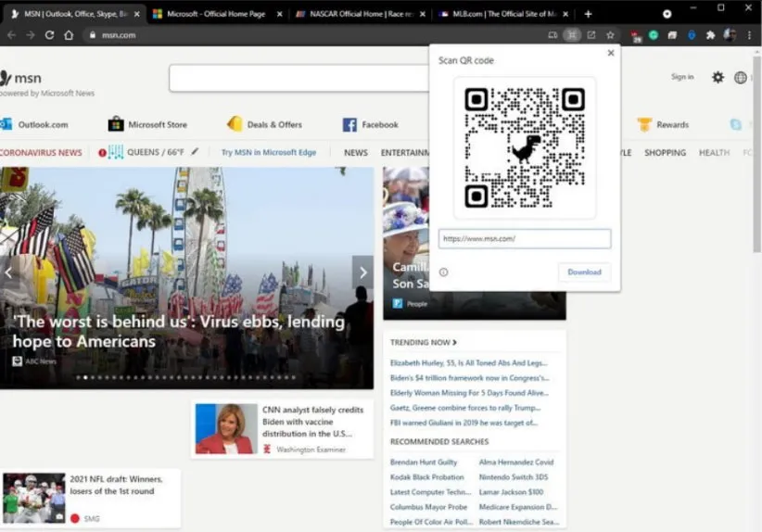Click the QR code icon in address bar
762x532 pixels.
[x=573, y=35]
